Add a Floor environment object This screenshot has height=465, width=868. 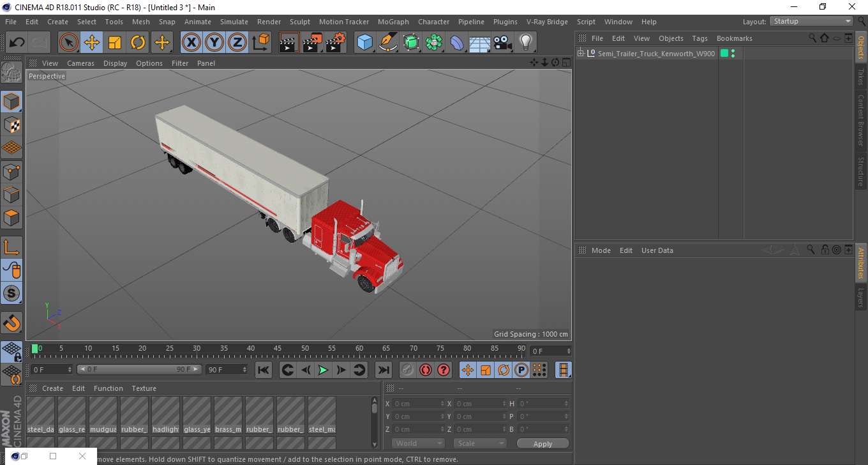[480, 43]
